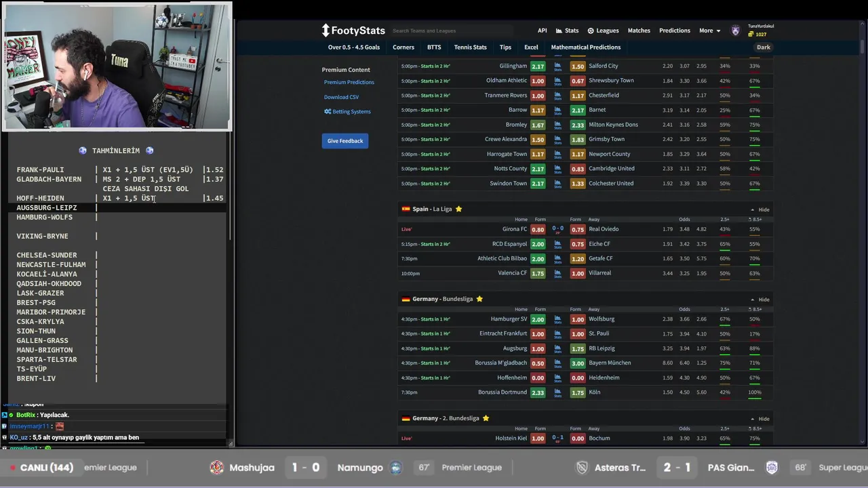868x488 pixels.
Task: Select the Mathematical Predictions tab
Action: click(x=586, y=47)
